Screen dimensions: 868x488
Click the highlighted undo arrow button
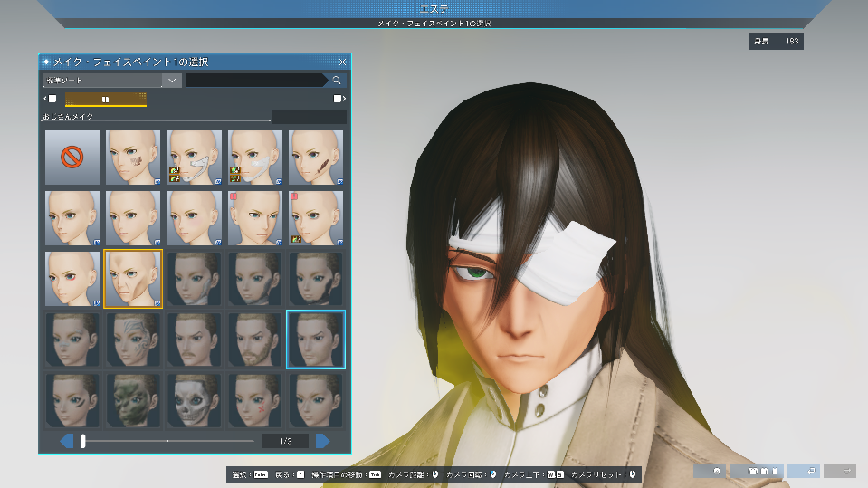pos(804,471)
